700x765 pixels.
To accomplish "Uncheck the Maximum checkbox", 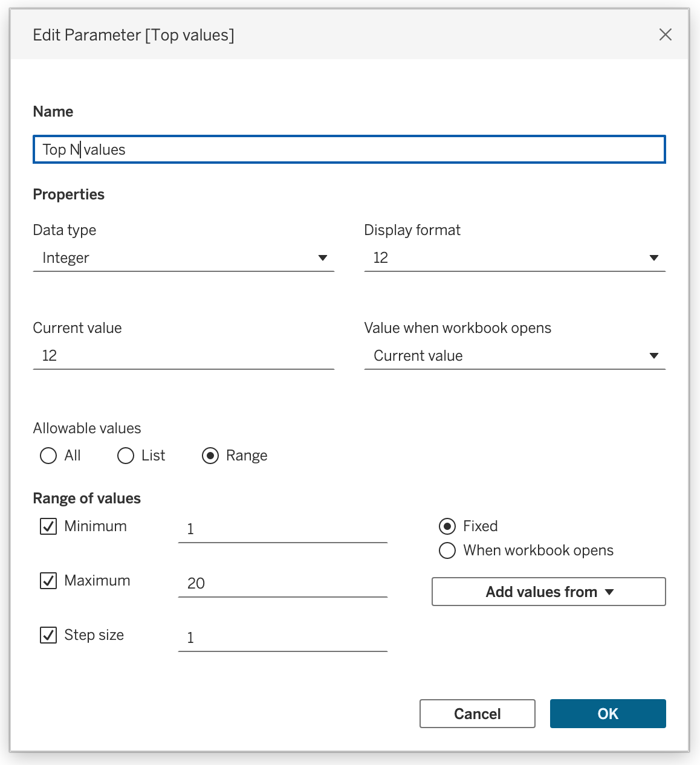I will [x=48, y=581].
